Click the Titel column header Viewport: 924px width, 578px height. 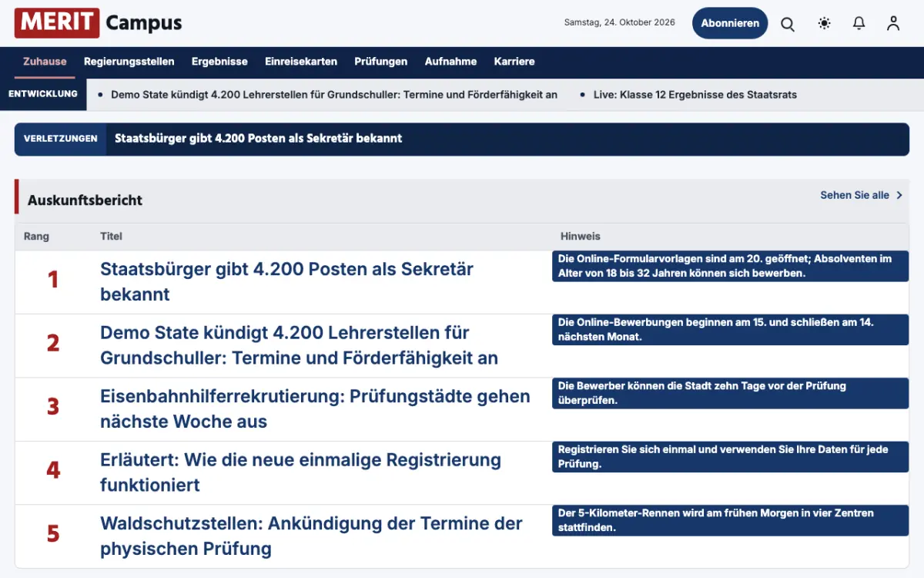click(x=111, y=237)
